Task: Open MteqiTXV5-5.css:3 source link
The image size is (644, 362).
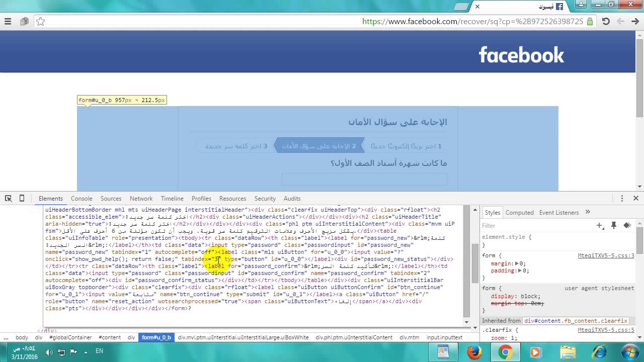Action: coord(606,255)
